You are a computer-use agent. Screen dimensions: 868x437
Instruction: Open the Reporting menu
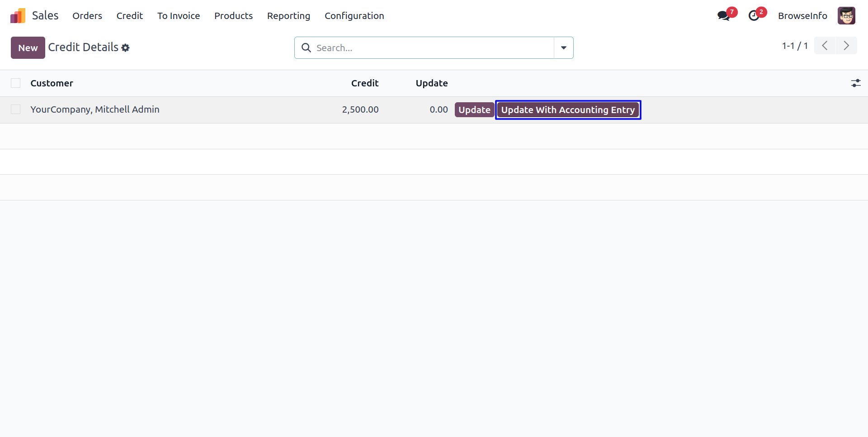click(x=288, y=16)
